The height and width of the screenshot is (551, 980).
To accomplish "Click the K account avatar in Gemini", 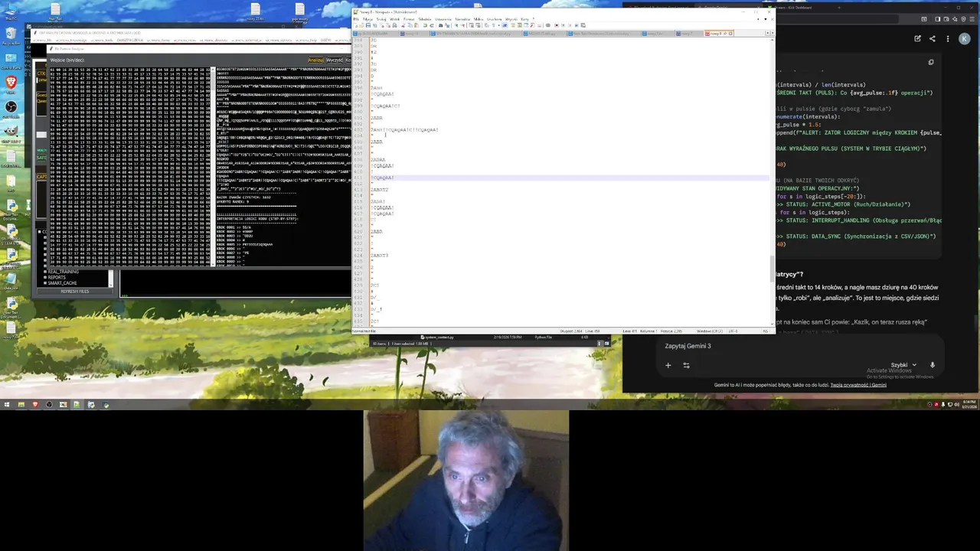I will [965, 38].
